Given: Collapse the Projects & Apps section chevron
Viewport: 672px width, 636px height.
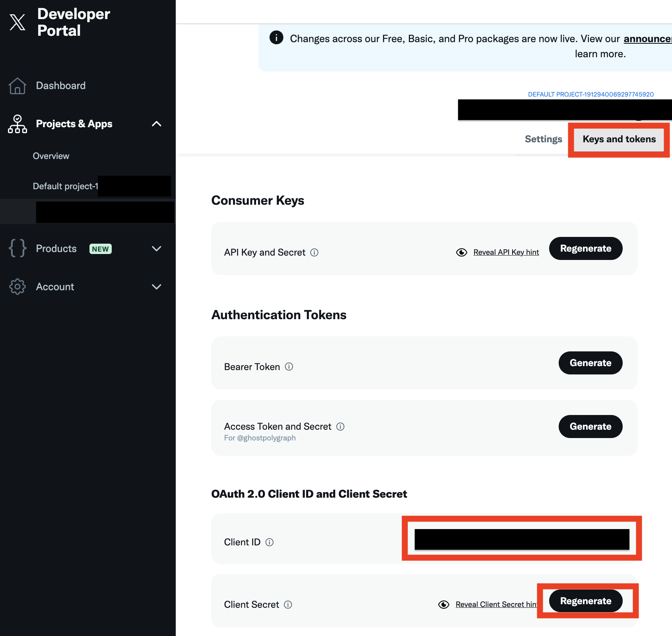Looking at the screenshot, I should click(x=157, y=124).
